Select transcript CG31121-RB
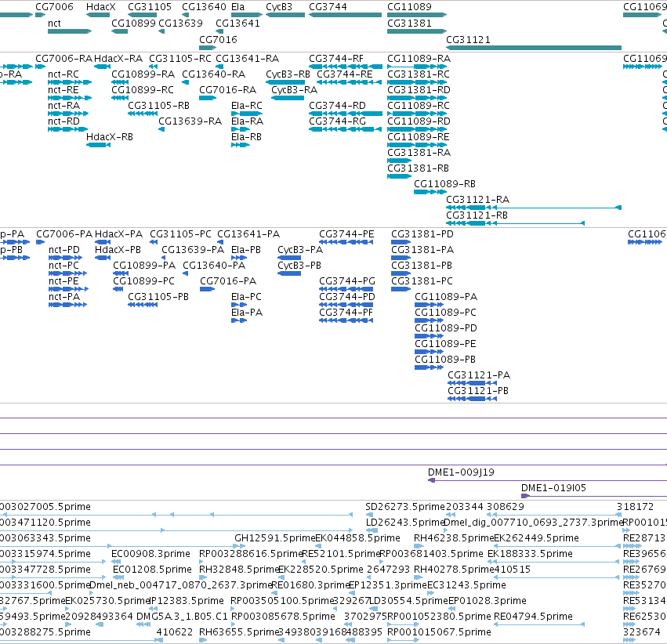 tap(515, 223)
